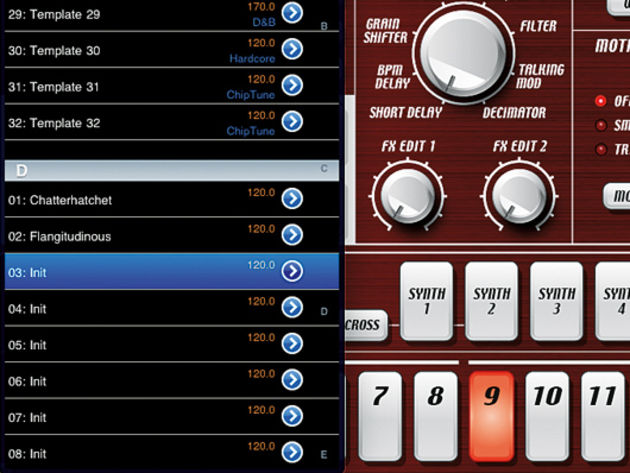Viewport: 630px width, 473px height.
Task: Select the 06: Init row
Action: click(172, 380)
